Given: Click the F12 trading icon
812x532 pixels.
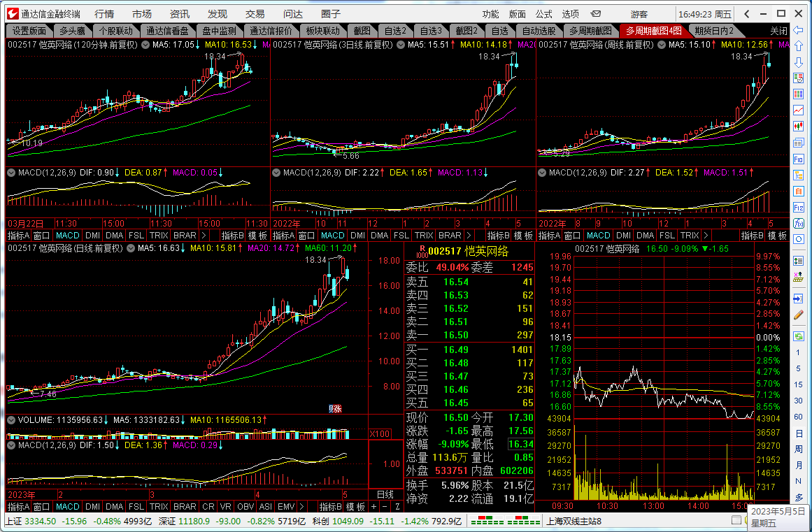Looking at the screenshot, I should pyautogui.click(x=798, y=208).
